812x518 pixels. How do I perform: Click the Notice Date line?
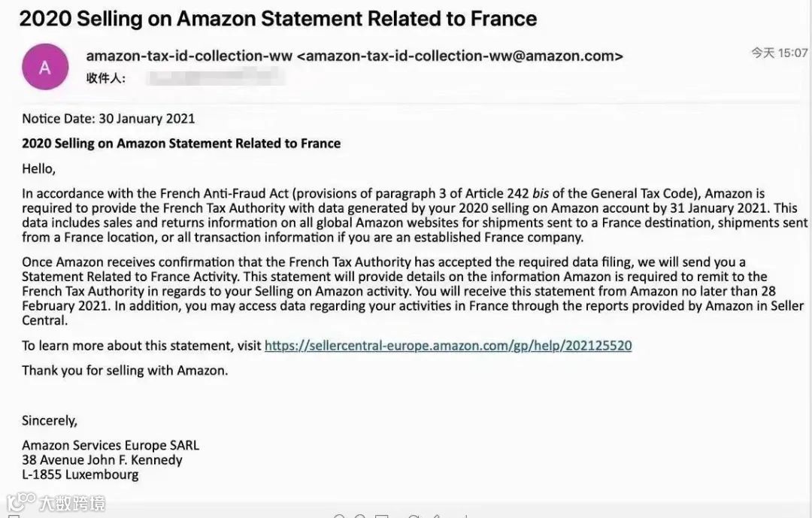[108, 119]
